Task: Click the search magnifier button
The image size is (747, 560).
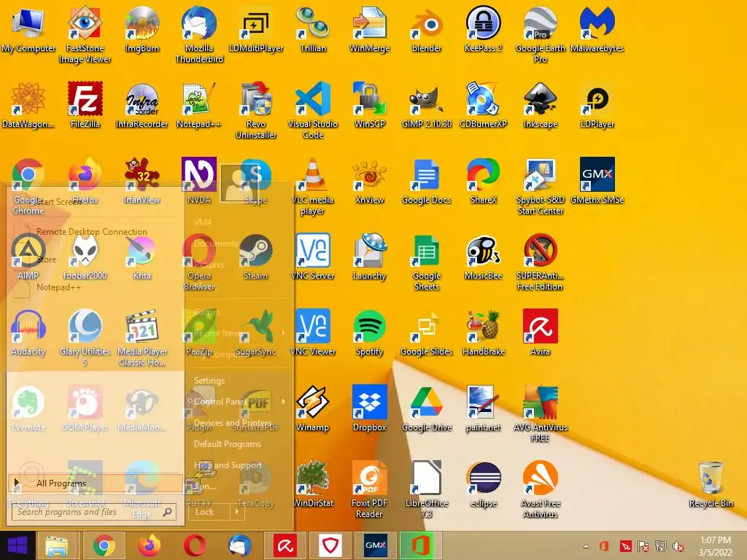Action: pos(167,512)
